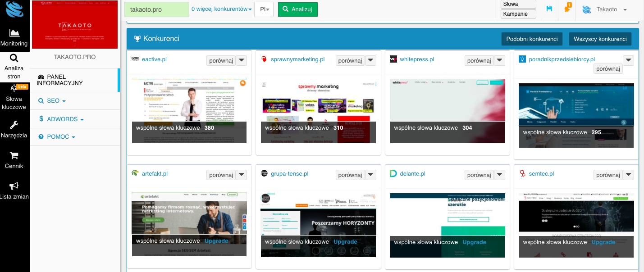Click porównaj for eactive.pl

221,61
